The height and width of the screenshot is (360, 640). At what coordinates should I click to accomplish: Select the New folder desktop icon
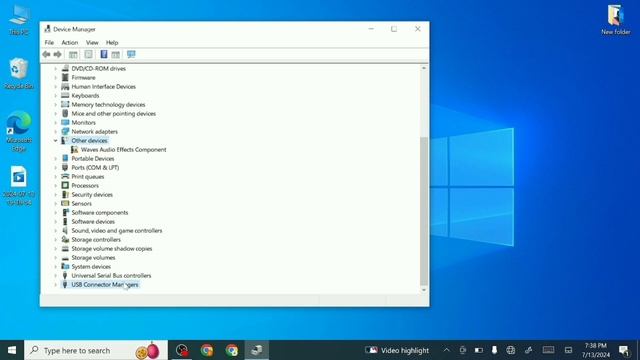[616, 20]
